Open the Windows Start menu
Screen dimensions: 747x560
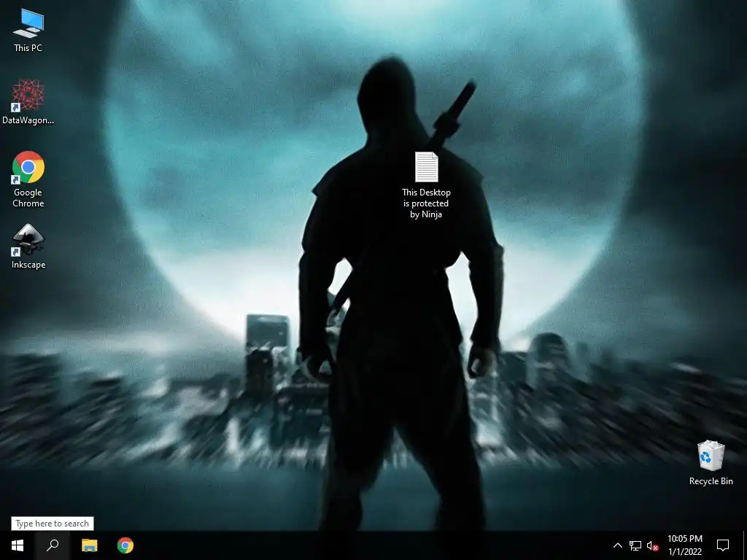click(x=18, y=545)
